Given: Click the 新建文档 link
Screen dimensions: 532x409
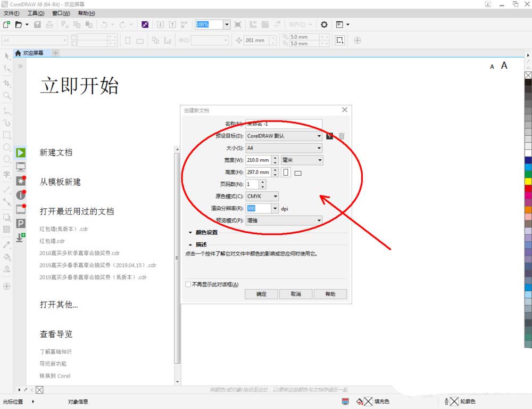Looking at the screenshot, I should 56,152.
